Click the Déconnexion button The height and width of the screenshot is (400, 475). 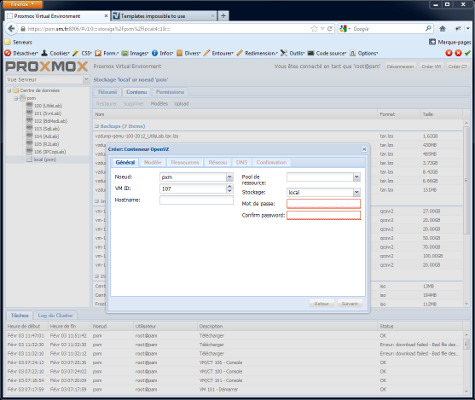400,66
